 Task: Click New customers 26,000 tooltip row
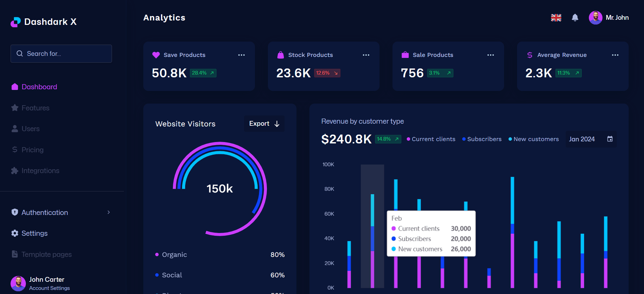tap(431, 249)
